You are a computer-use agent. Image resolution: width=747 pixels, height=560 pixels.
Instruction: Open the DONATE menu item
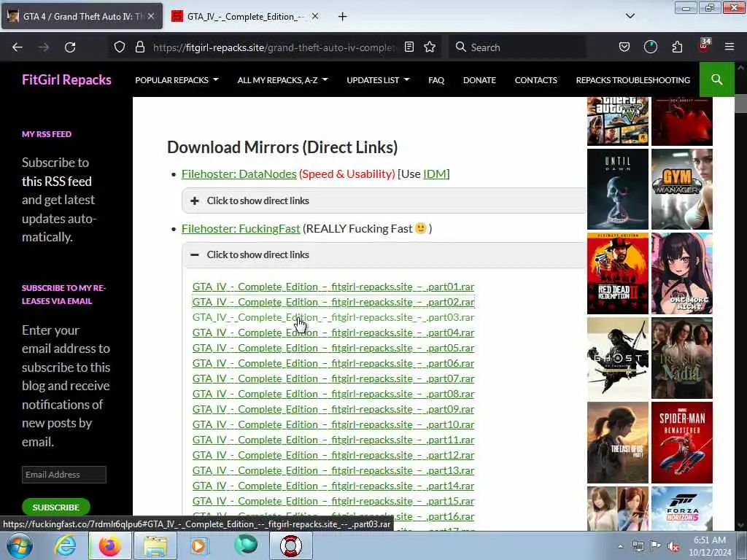479,80
